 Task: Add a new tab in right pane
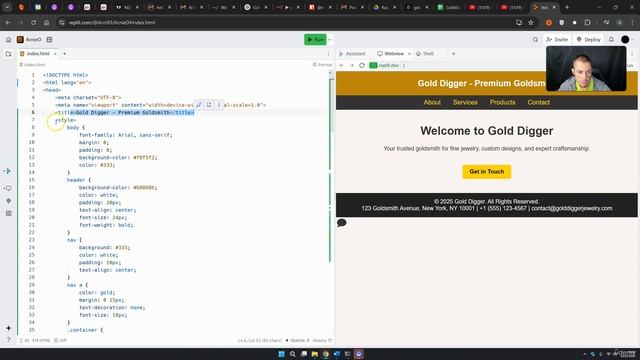tap(453, 54)
